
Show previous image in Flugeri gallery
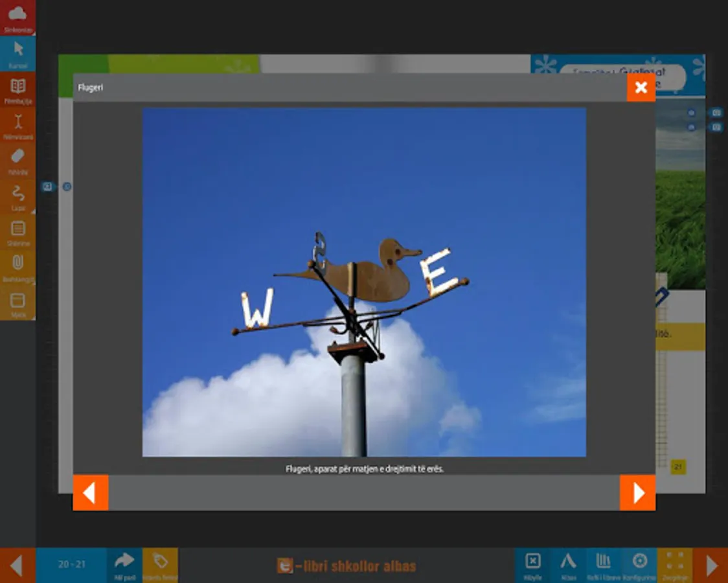tap(91, 492)
